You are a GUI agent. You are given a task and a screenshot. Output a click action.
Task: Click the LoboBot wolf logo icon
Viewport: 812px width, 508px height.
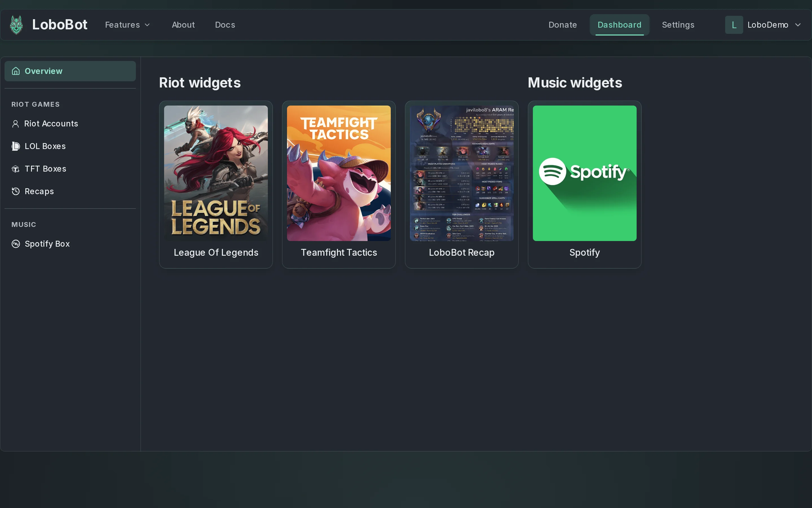pyautogui.click(x=16, y=25)
